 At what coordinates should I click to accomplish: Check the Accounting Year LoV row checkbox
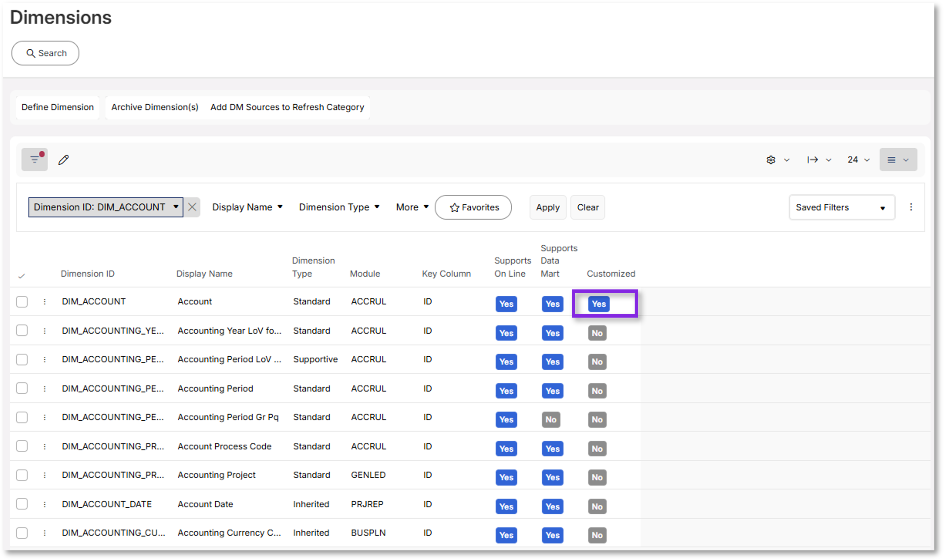[22, 331]
